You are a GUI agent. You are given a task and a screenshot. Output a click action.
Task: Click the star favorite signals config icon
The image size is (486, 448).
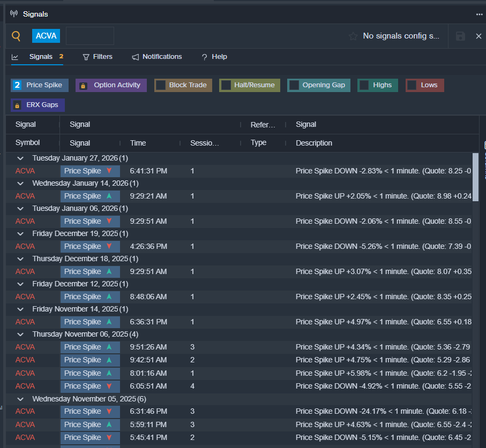[x=353, y=36]
